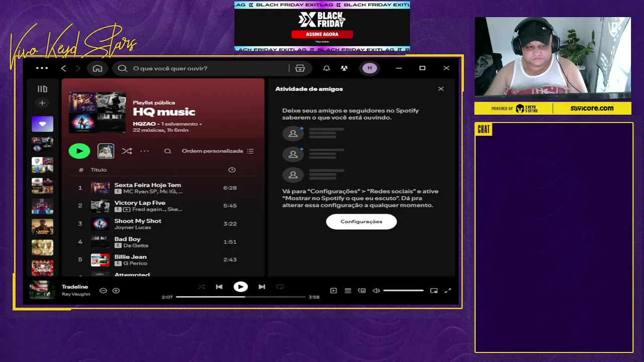
Task: Mute with the speaker icon
Action: click(376, 291)
